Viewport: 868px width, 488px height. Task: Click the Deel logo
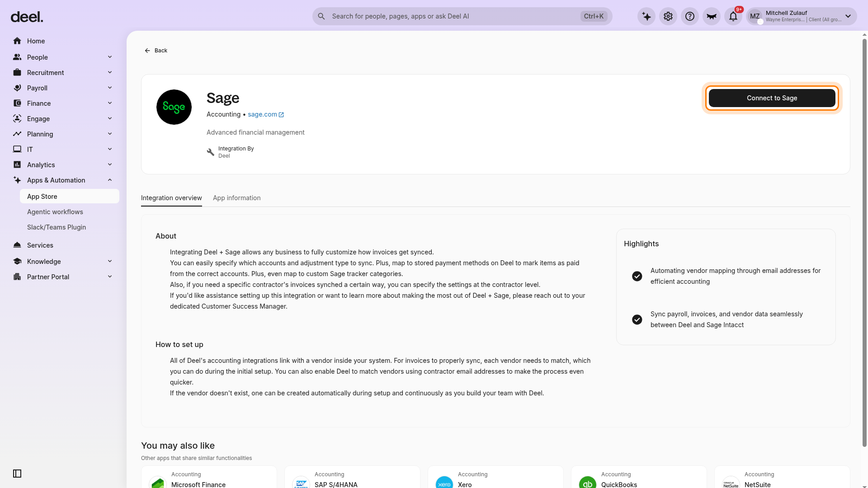[x=27, y=17]
